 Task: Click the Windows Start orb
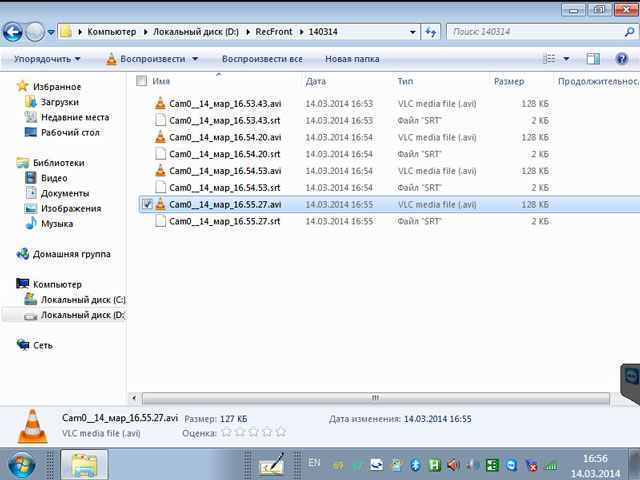tap(20, 463)
